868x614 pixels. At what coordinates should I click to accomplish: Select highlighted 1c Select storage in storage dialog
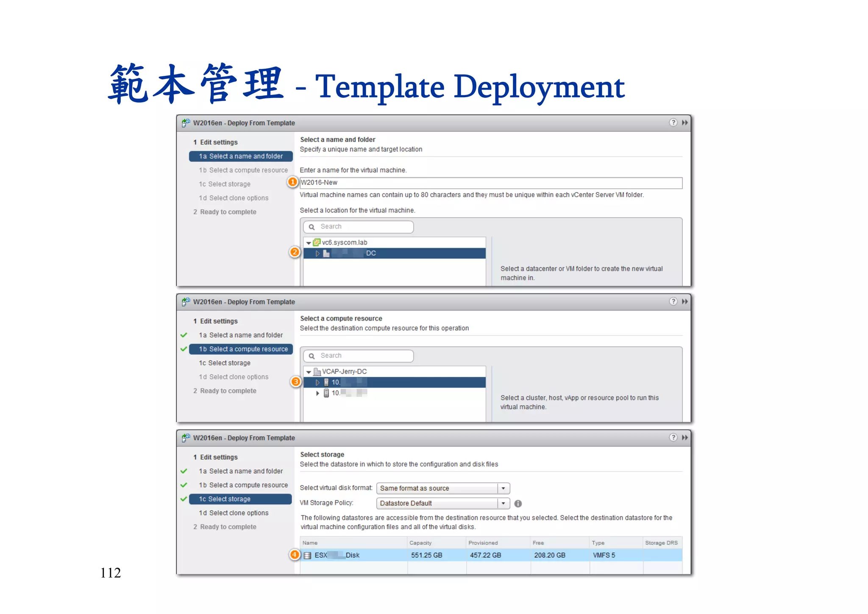tap(240, 499)
